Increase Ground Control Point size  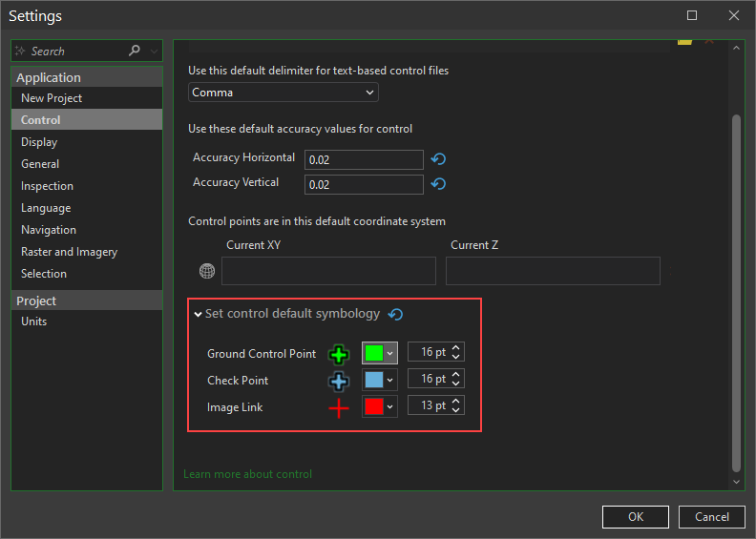click(x=456, y=347)
